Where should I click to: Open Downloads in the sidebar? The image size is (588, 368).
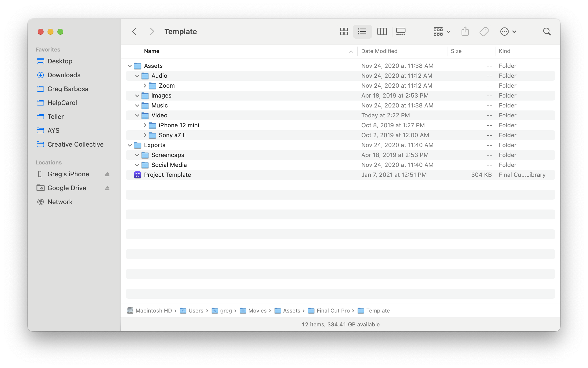point(64,75)
